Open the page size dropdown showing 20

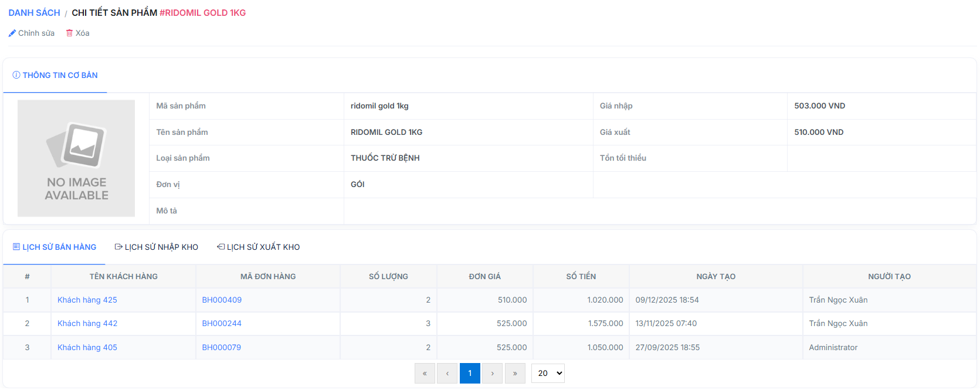point(548,374)
